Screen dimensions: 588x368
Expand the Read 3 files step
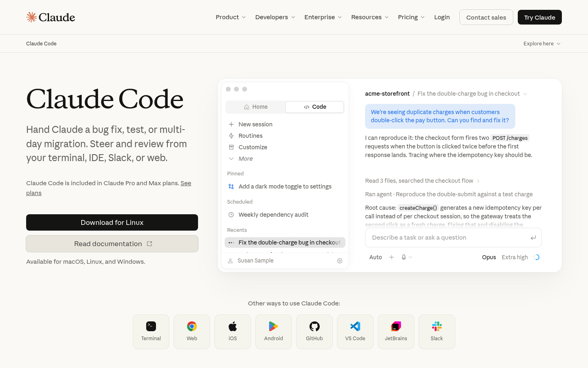[x=423, y=181]
